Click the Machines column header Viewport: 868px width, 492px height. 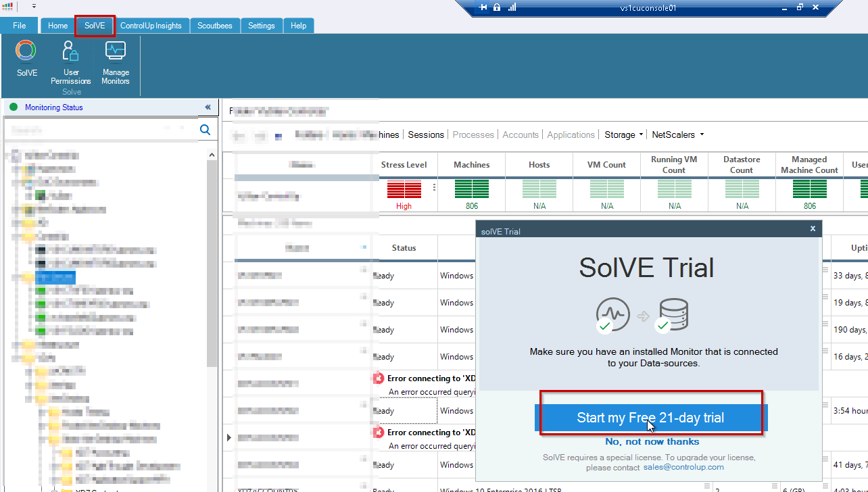(472, 165)
